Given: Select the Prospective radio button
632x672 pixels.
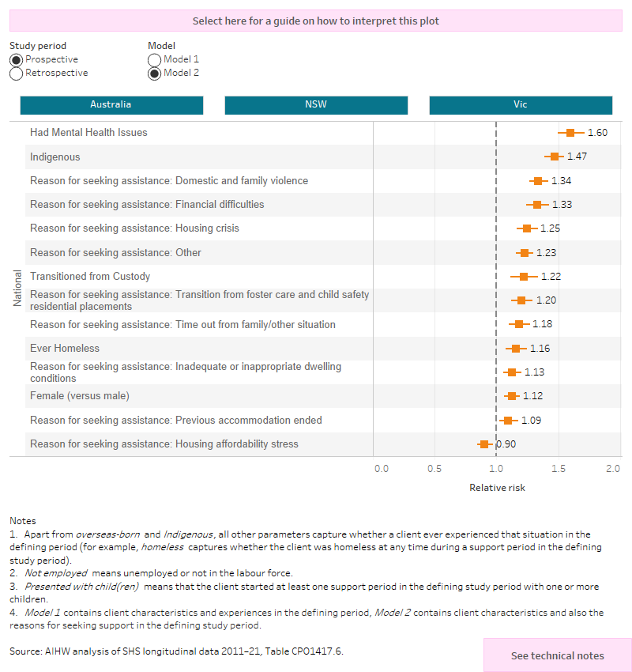Looking at the screenshot, I should click(15, 59).
